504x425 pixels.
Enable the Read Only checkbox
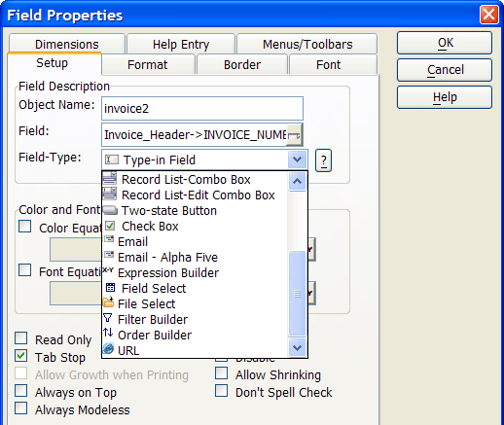coord(21,338)
